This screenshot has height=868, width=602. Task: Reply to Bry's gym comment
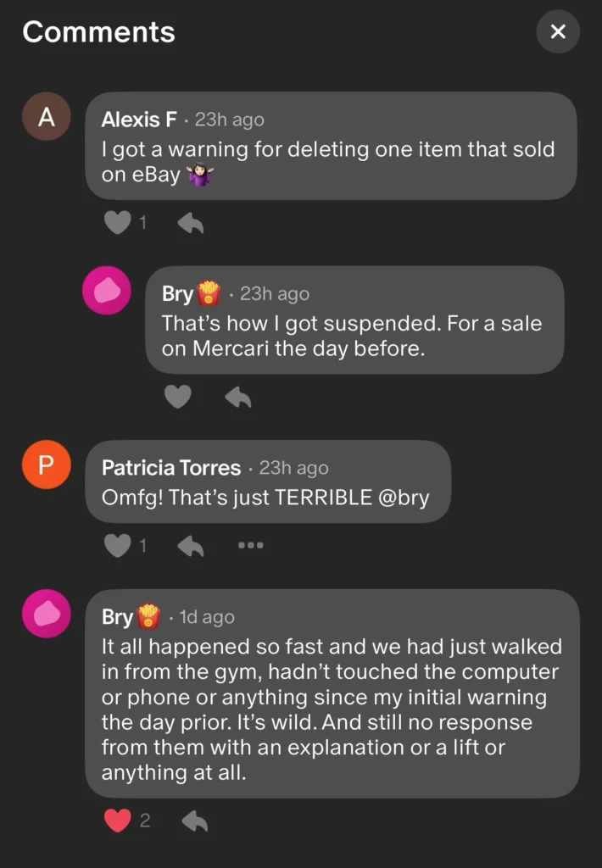(195, 820)
